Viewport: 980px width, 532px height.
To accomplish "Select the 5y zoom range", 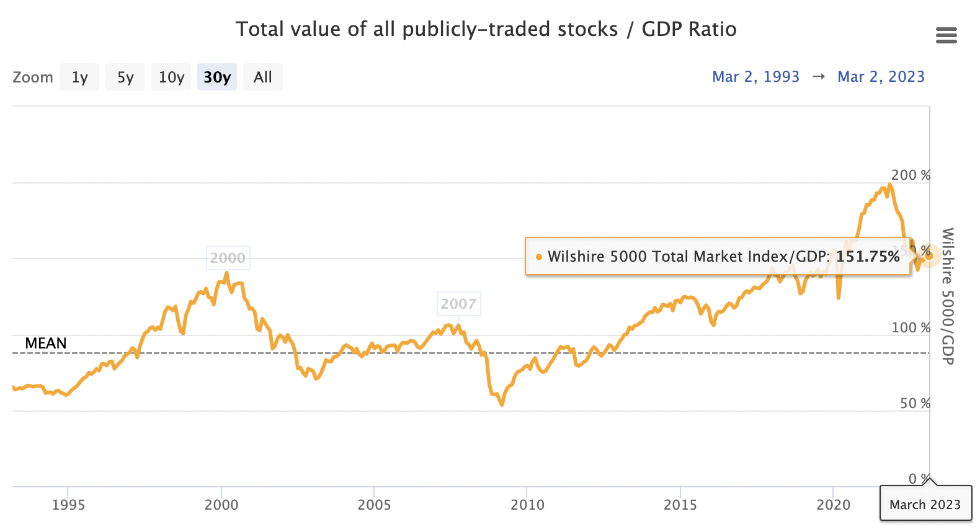I will 125,78.
